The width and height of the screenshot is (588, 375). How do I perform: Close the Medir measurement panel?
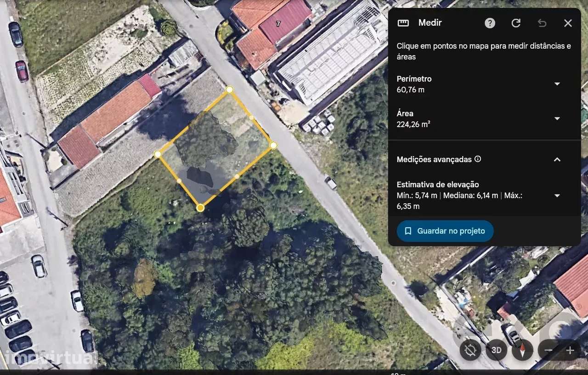(x=568, y=23)
